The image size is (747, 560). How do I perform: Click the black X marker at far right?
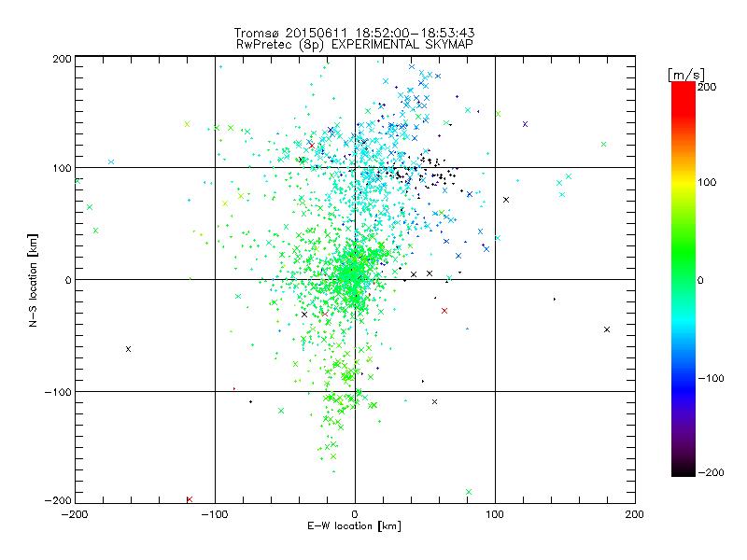pos(606,329)
